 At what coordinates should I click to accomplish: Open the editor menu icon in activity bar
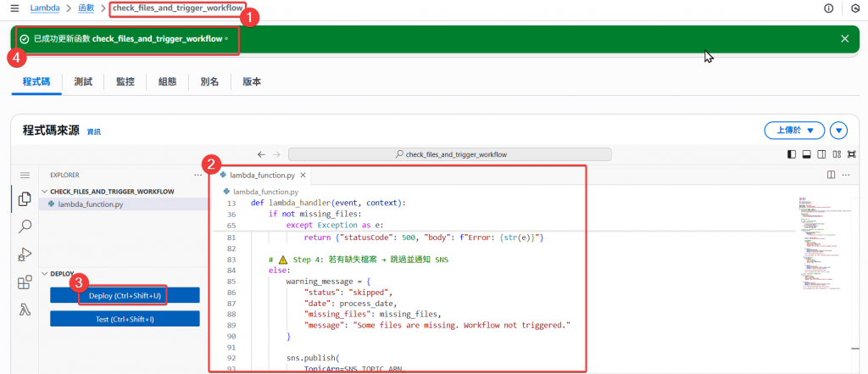click(x=25, y=175)
